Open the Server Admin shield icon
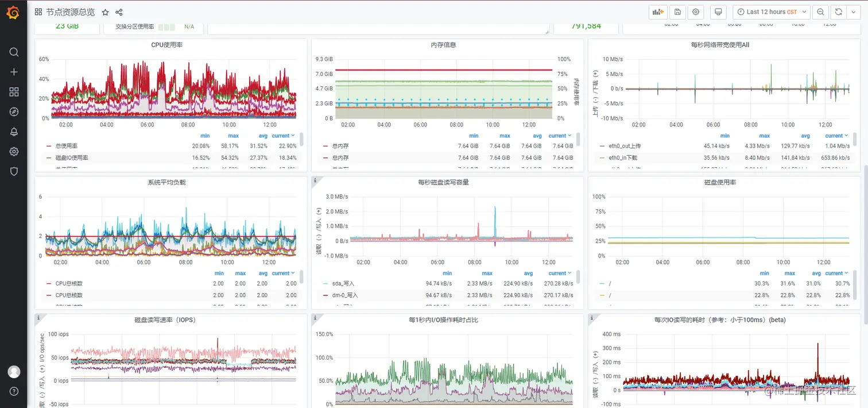This screenshot has height=408, width=868. pyautogui.click(x=14, y=171)
